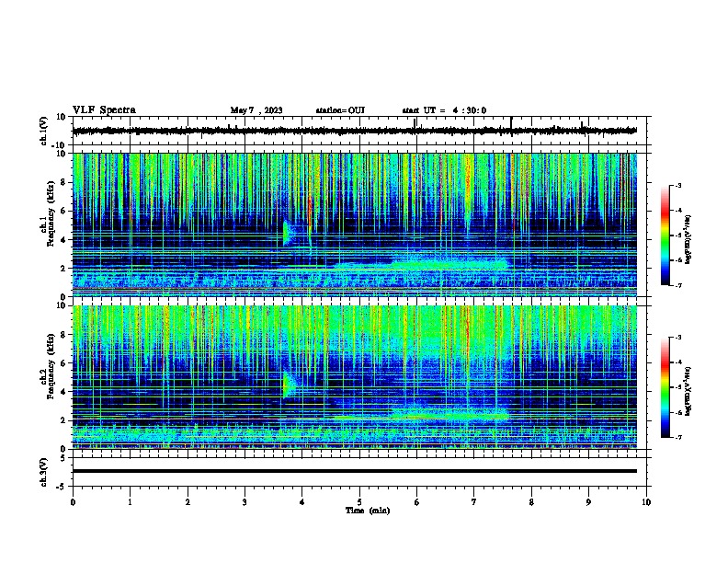Viewport: 728px width, 563px height.
Task: Click the time axis tick label '7'
Action: [x=474, y=502]
